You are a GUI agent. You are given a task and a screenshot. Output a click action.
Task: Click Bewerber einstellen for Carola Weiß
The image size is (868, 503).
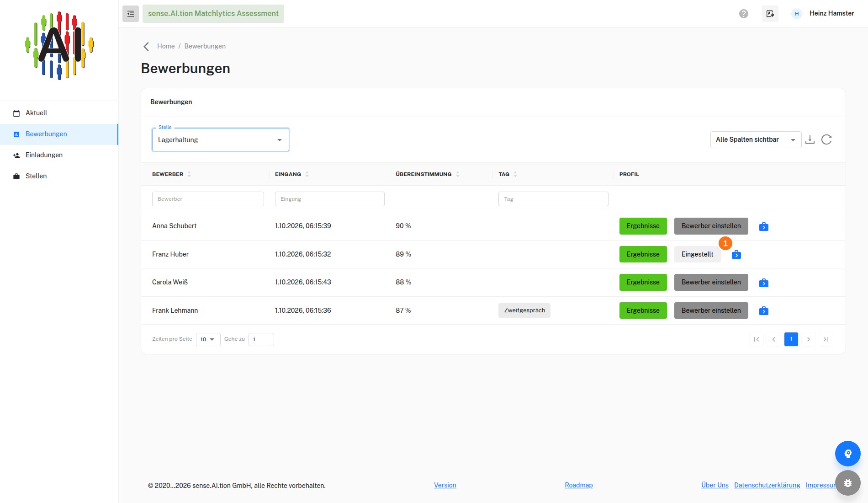point(711,282)
